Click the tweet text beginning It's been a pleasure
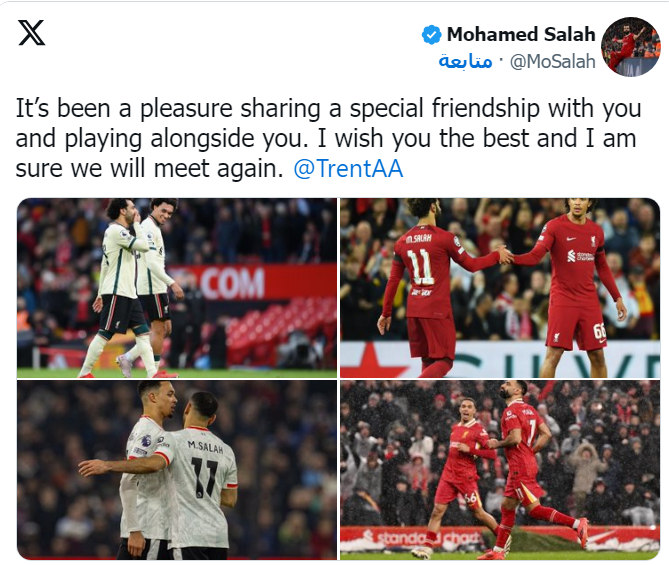This screenshot has width=669, height=565. 329,138
